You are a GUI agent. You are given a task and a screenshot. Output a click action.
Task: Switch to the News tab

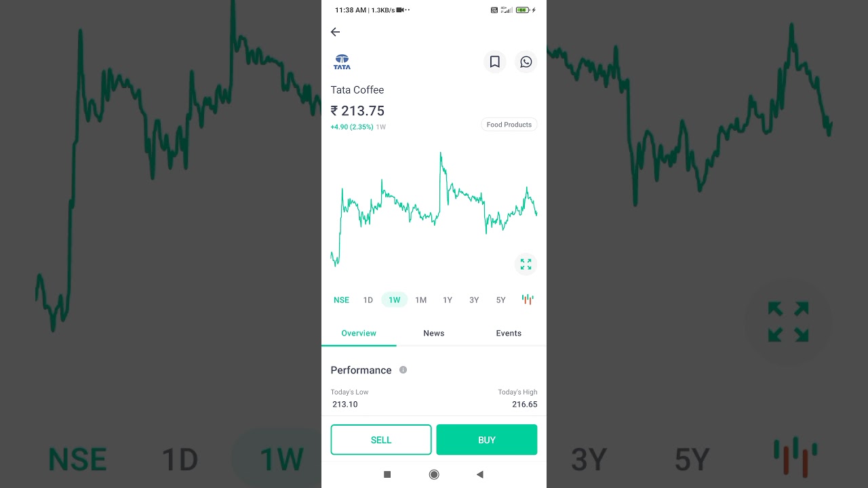pyautogui.click(x=434, y=333)
